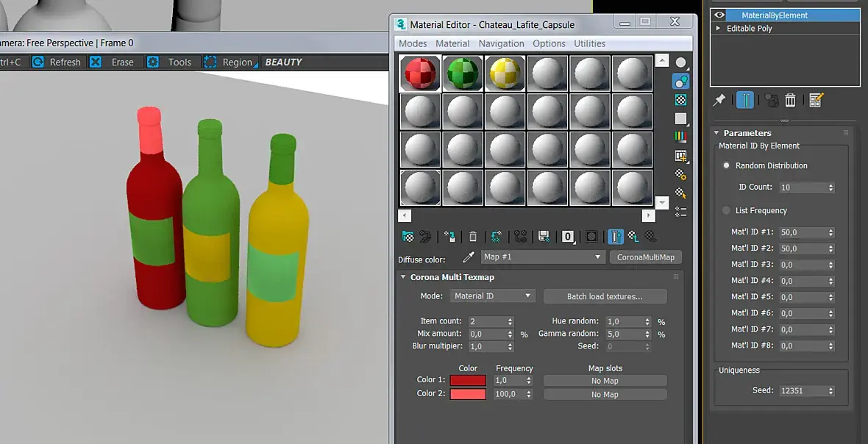The width and height of the screenshot is (868, 444).
Task: Toggle the Region render button
Action: pos(230,62)
